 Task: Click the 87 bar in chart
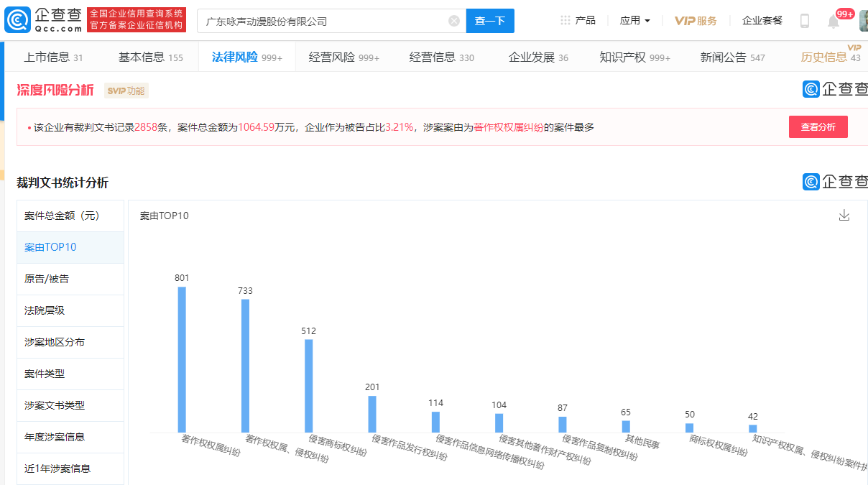563,425
